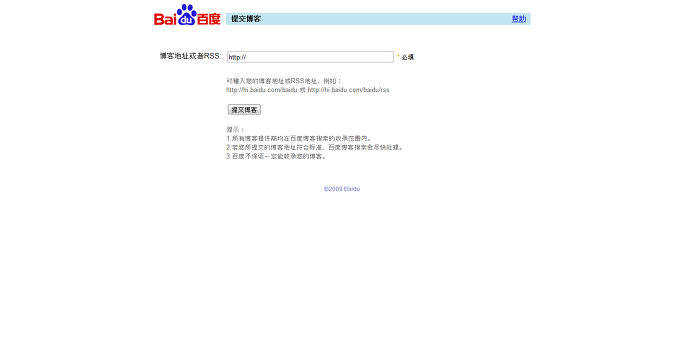The height and width of the screenshot is (364, 683).
Task: Focus the blog address http:// input field
Action: [x=310, y=57]
